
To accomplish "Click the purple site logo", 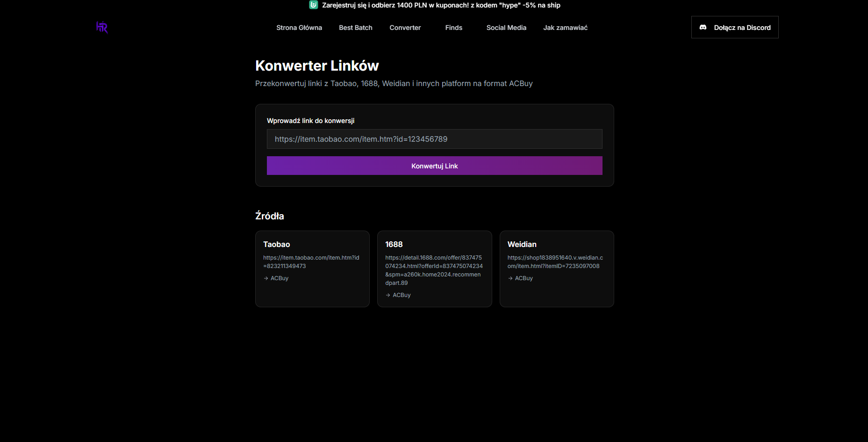I will [x=102, y=27].
